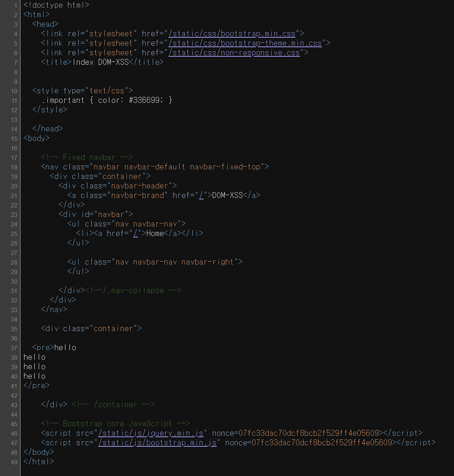
Task: Follow the navbar-brand href "/" link
Action: click(x=201, y=195)
